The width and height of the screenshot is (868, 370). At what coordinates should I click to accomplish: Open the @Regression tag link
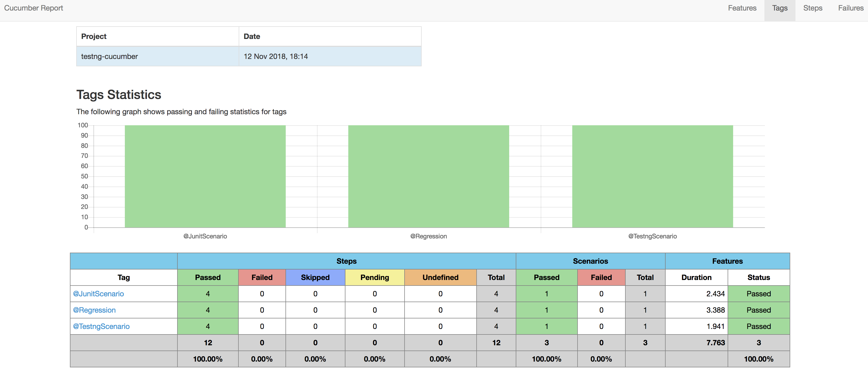pyautogui.click(x=94, y=310)
